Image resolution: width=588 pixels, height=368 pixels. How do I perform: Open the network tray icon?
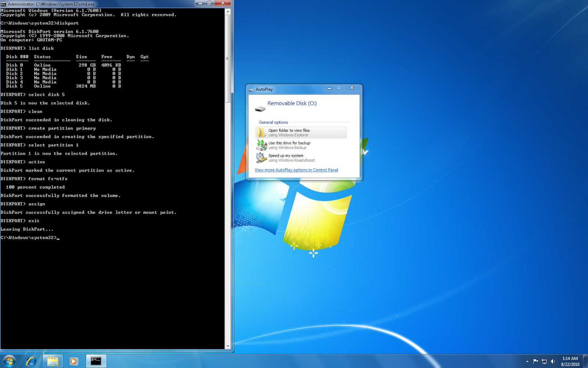point(544,361)
